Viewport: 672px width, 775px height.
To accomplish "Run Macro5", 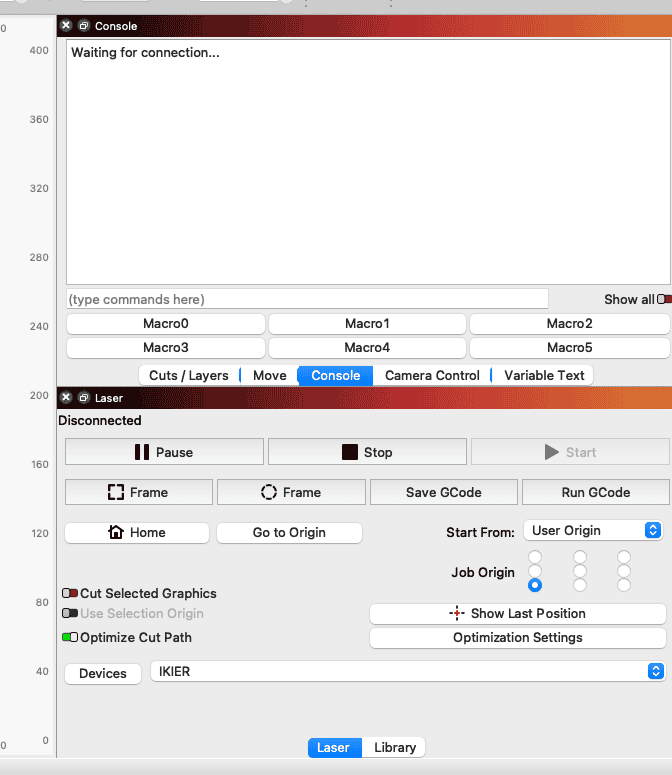I will (x=569, y=347).
